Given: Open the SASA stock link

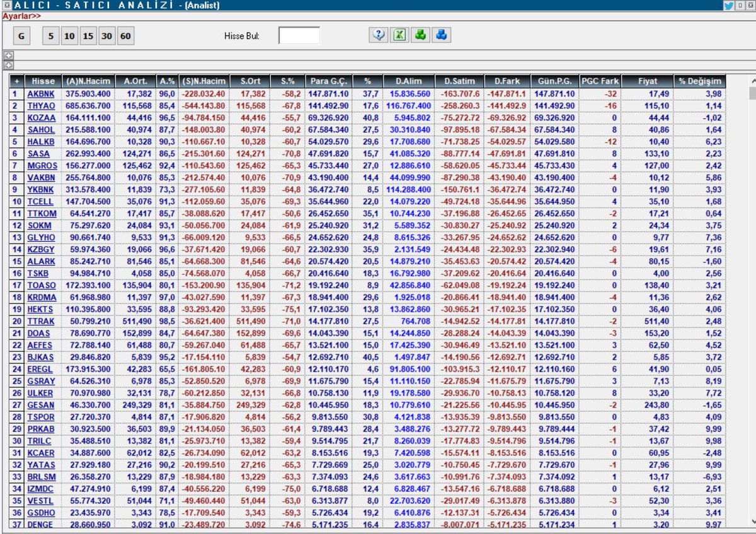Looking at the screenshot, I should pos(38,154).
